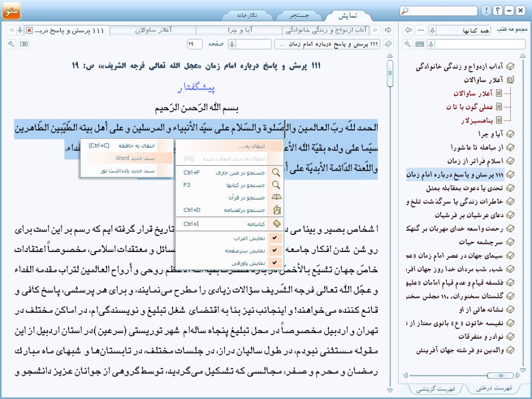Select اسلام فراتر از زمان book
The image size is (532, 399).
tap(475, 161)
